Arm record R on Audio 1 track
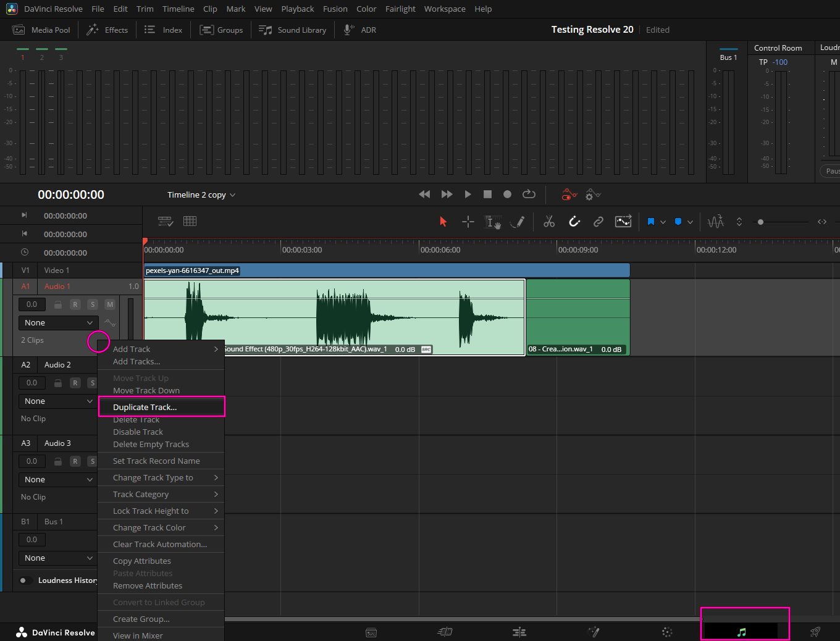 (x=75, y=304)
